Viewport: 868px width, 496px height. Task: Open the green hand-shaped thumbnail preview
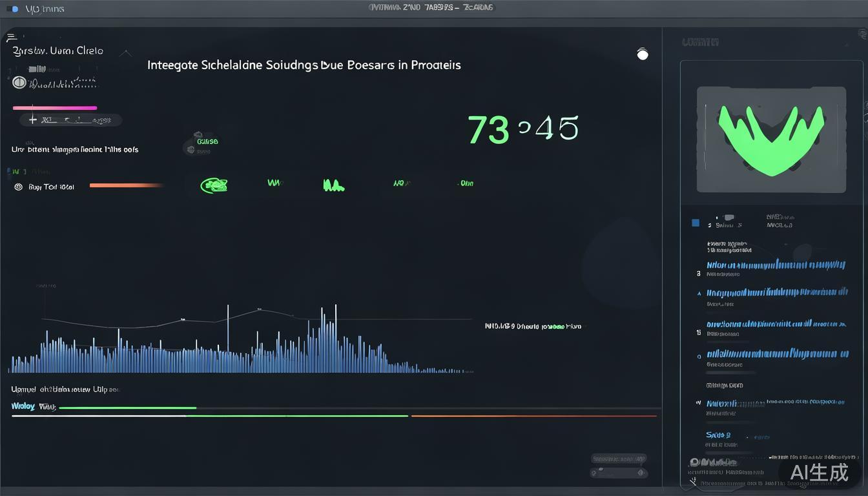click(x=771, y=139)
